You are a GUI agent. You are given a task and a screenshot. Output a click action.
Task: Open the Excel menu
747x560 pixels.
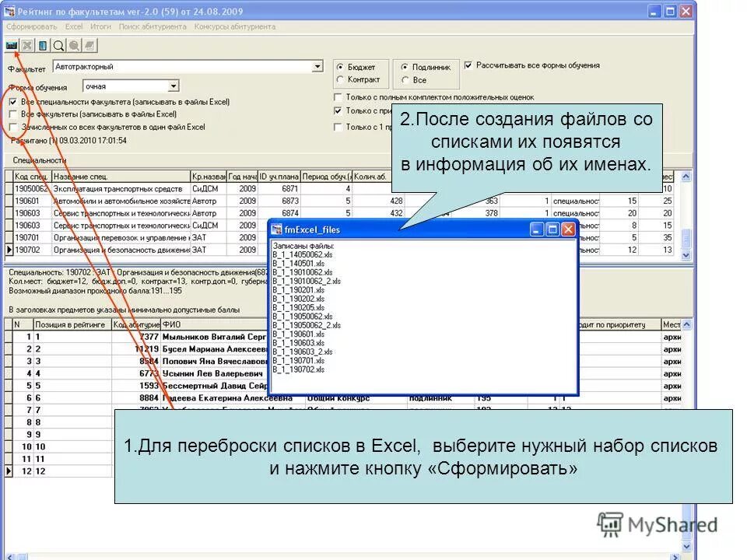(74, 26)
